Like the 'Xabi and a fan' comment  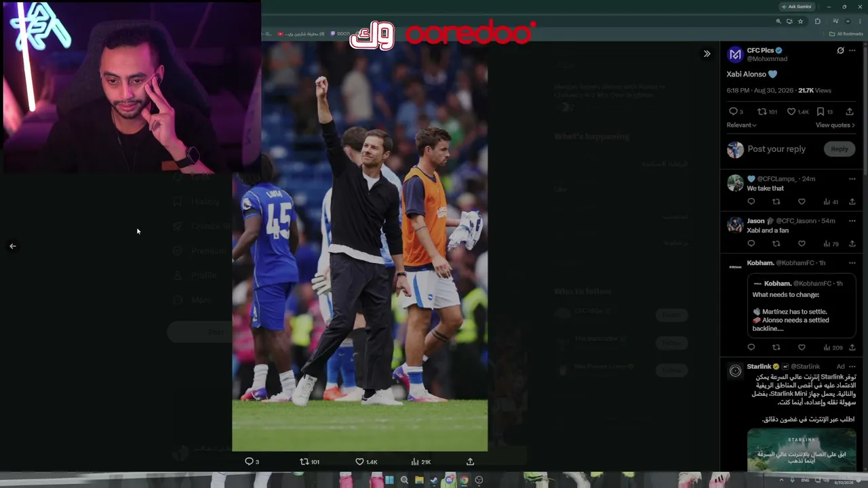pos(802,244)
